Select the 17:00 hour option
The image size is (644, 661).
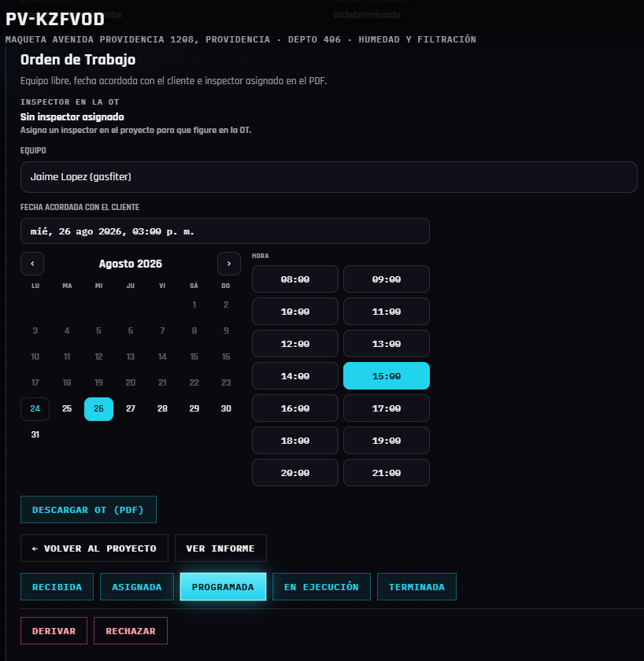387,408
